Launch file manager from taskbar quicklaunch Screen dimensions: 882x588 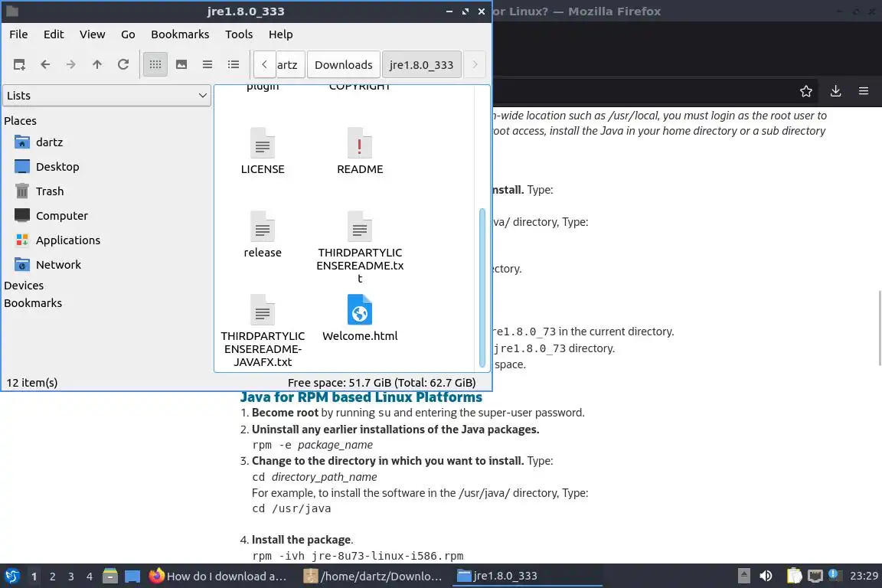pyautogui.click(x=110, y=577)
